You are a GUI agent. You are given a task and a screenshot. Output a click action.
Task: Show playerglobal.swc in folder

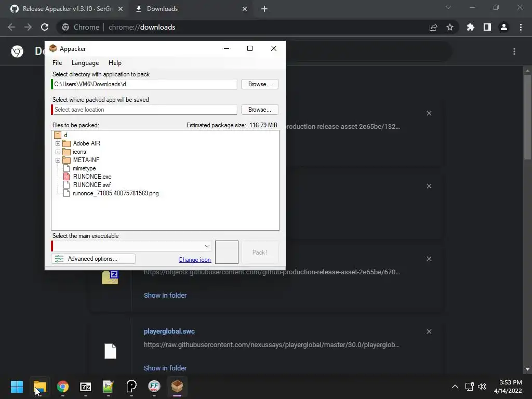[165, 368]
